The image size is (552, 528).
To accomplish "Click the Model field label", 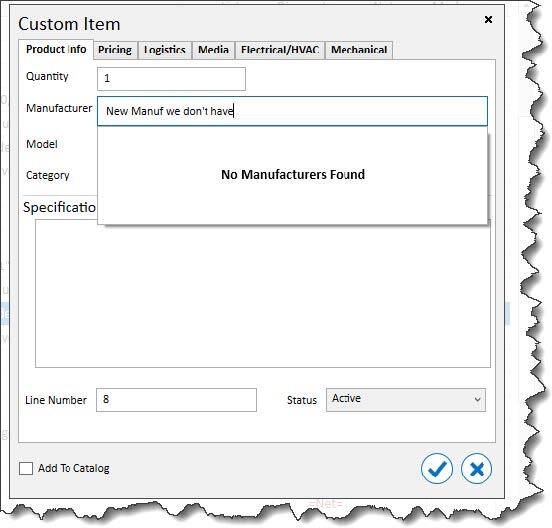I will tap(42, 144).
